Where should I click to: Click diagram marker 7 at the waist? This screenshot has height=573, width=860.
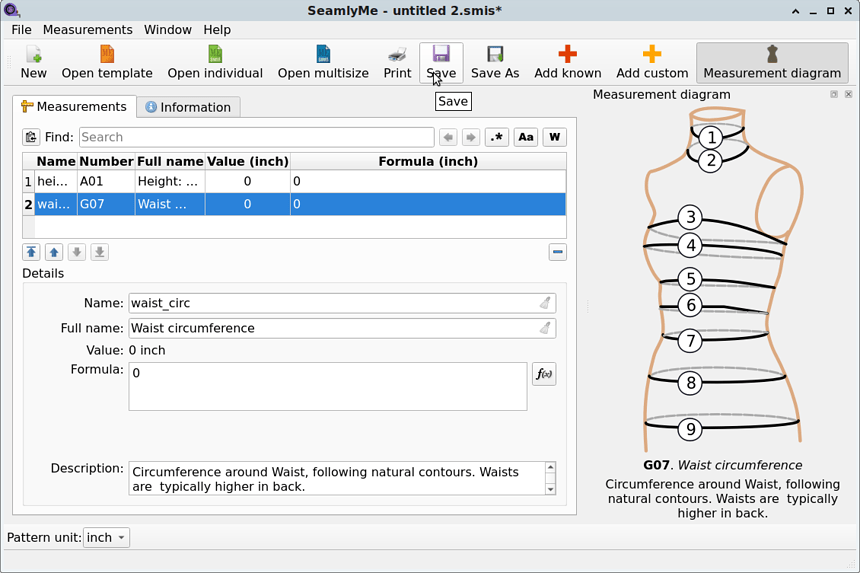691,341
